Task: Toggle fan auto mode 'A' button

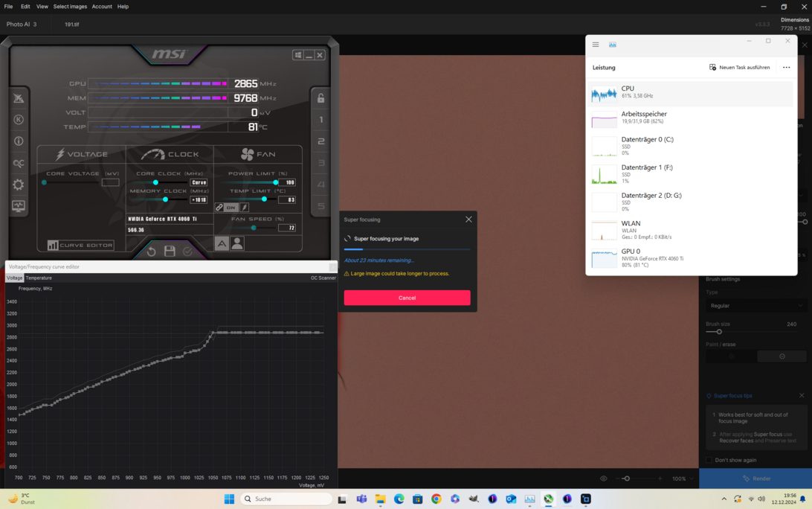Action: pos(222,243)
